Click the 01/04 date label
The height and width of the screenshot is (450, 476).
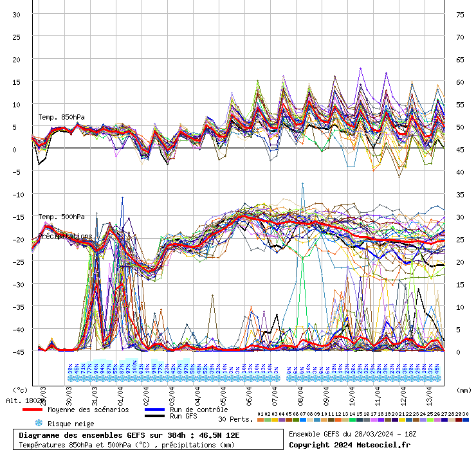[120, 396]
